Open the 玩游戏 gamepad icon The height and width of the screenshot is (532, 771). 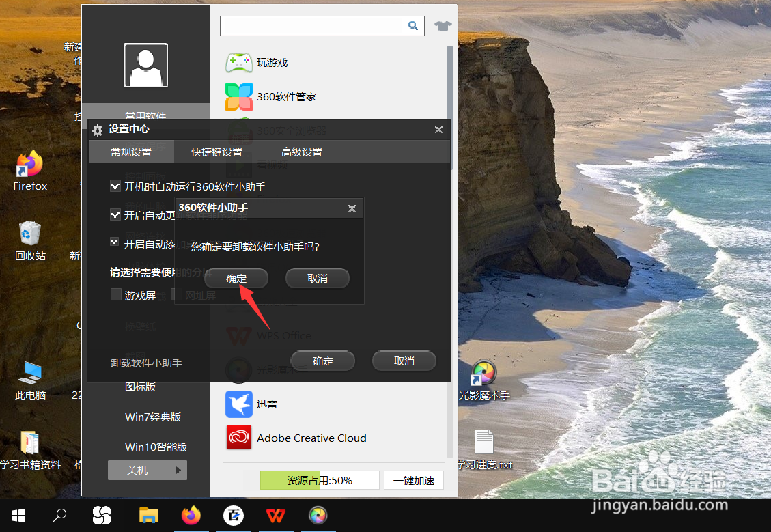tap(238, 63)
